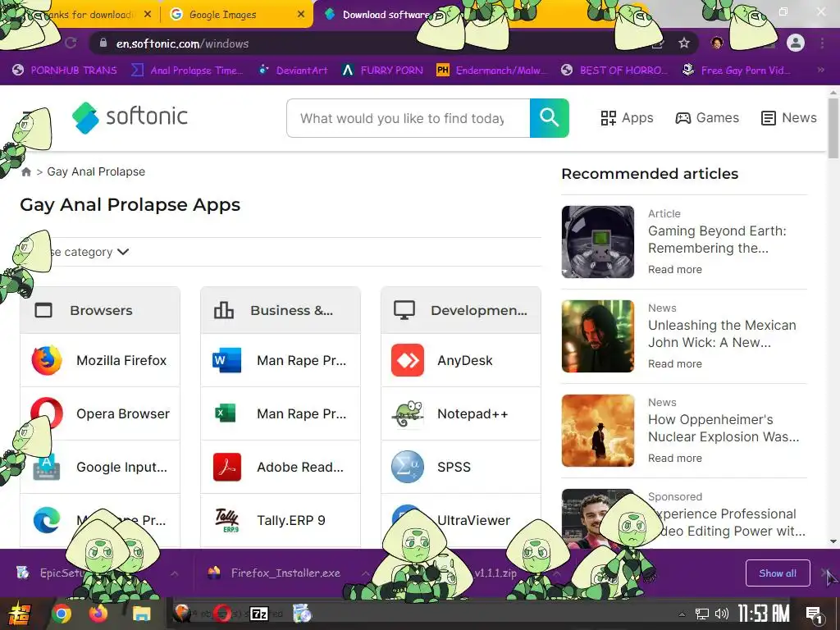The image size is (840, 630).
Task: Open the Games navigation menu
Action: (707, 118)
